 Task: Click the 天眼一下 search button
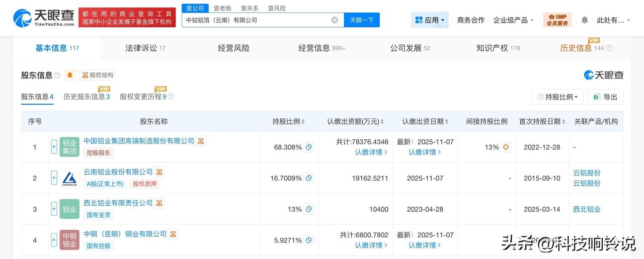[x=362, y=20]
